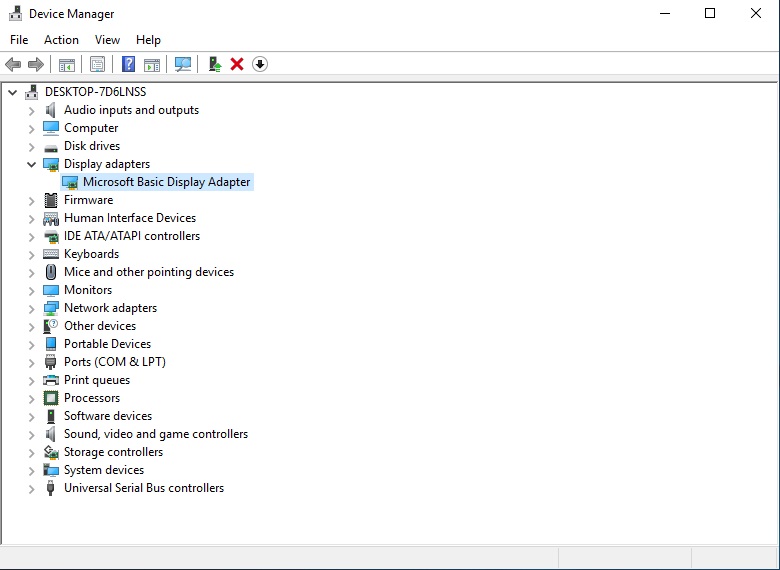Open the View menu
The width and height of the screenshot is (780, 570).
pyautogui.click(x=107, y=40)
